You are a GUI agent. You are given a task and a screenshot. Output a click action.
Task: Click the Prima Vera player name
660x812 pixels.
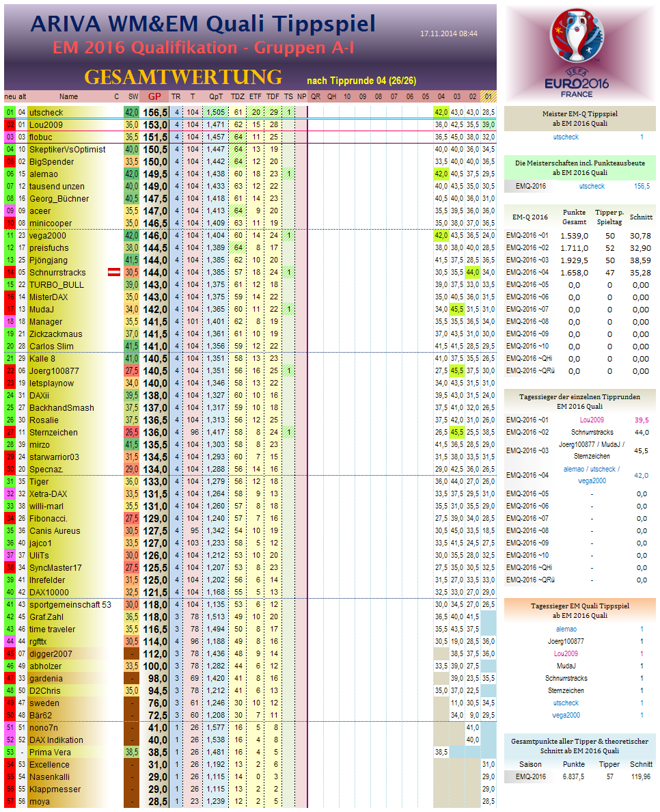50,753
